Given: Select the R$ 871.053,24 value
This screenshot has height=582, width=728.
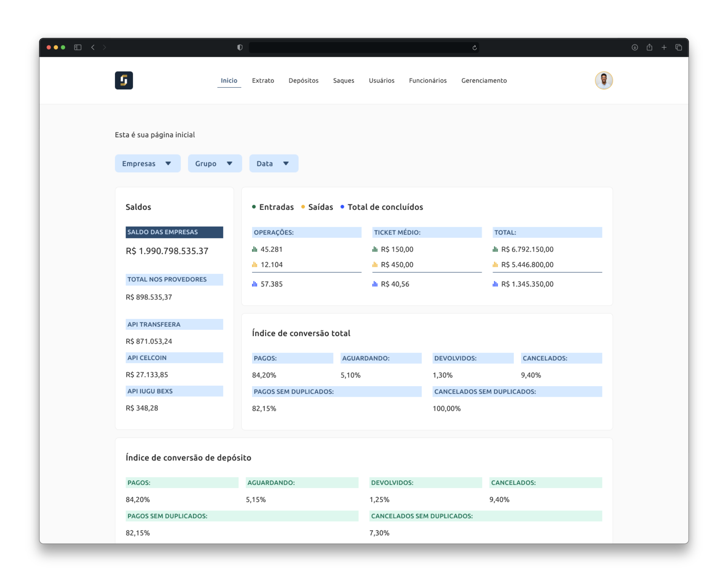Looking at the screenshot, I should point(149,341).
